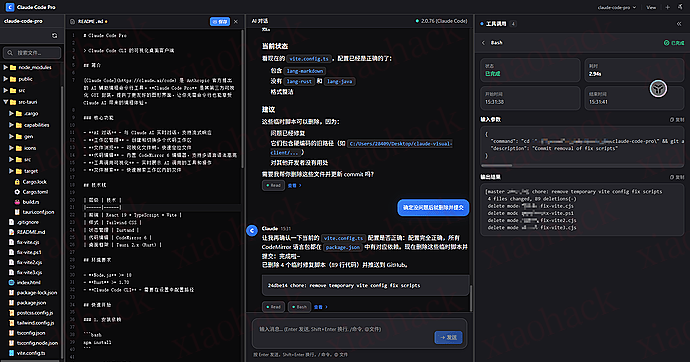Click the claude-code-pro workspace header
Image resolution: width=690 pixels, height=362 pixels.
click(23, 21)
